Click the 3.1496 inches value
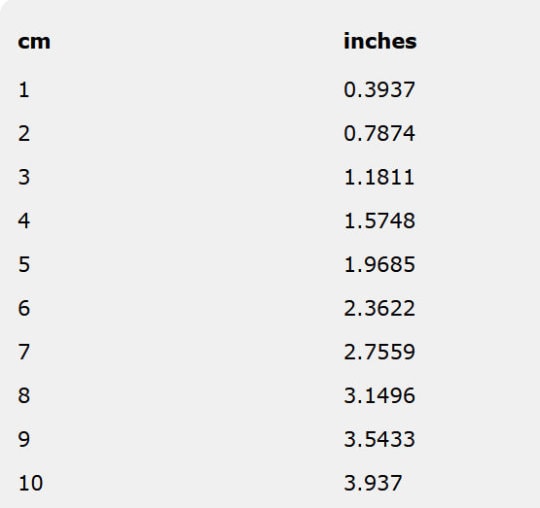This screenshot has width=540, height=508. [380, 396]
